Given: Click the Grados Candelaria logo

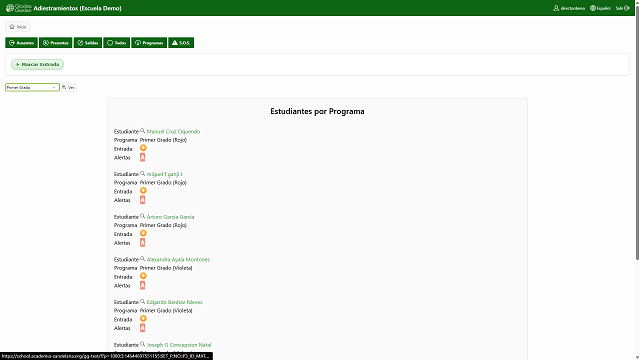Looking at the screenshot, I should click(x=19, y=8).
